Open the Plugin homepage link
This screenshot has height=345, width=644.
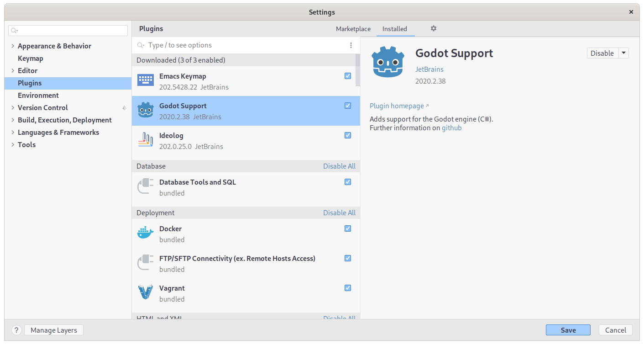399,106
